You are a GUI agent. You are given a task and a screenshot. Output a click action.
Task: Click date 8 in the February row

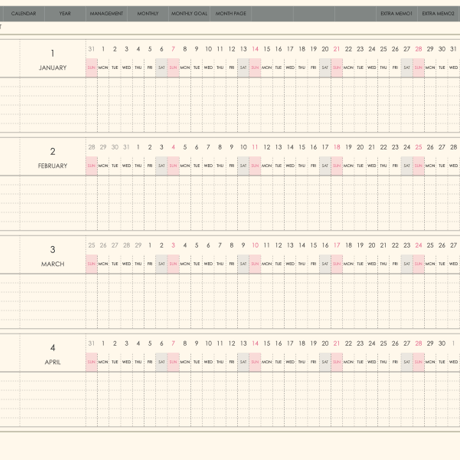coord(220,147)
